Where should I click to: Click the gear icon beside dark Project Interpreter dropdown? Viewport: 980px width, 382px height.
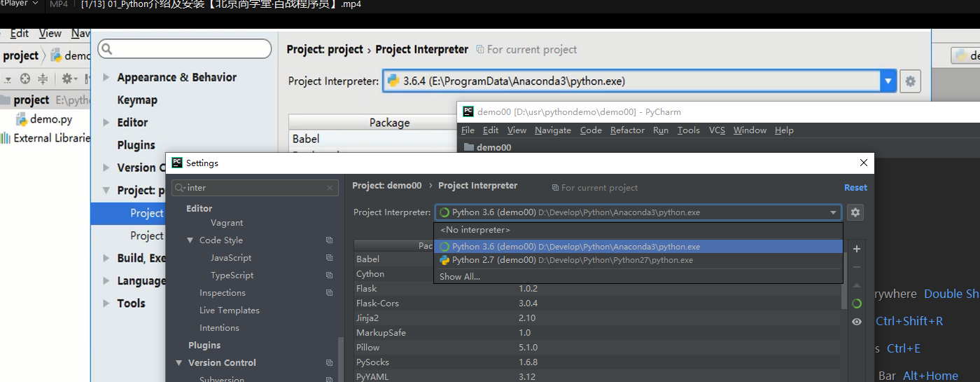(x=855, y=212)
